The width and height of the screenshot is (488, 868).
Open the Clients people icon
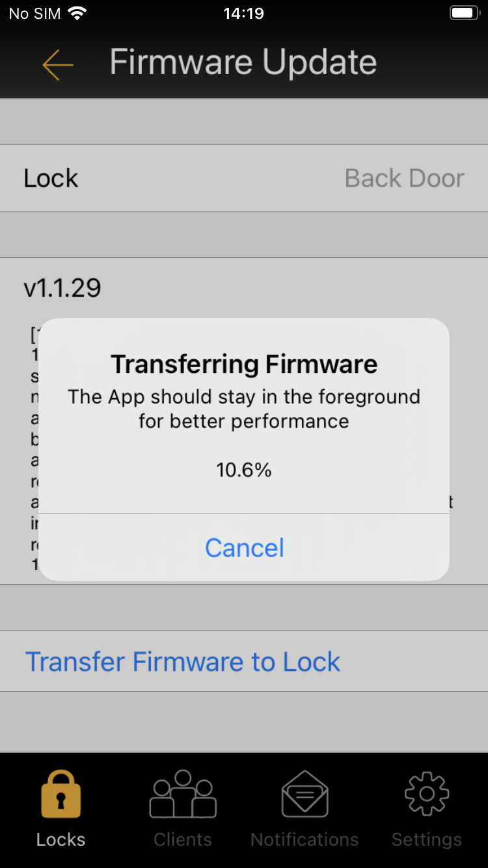pyautogui.click(x=183, y=794)
